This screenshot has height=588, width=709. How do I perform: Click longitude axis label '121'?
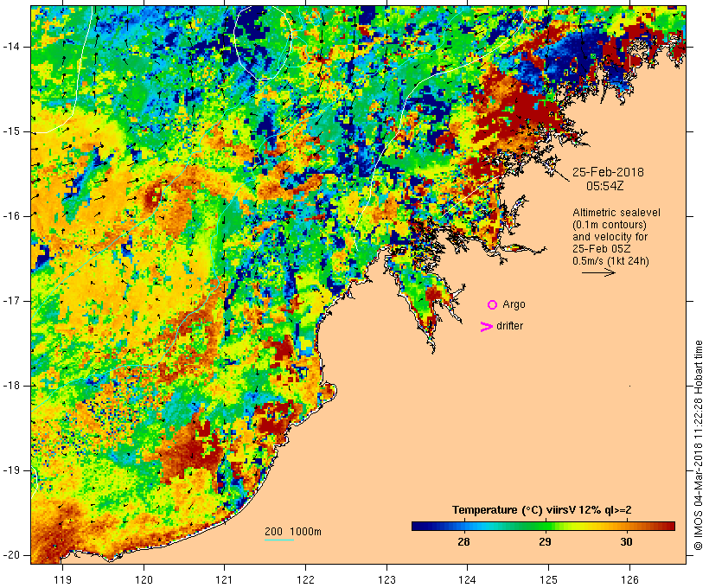[x=225, y=579]
